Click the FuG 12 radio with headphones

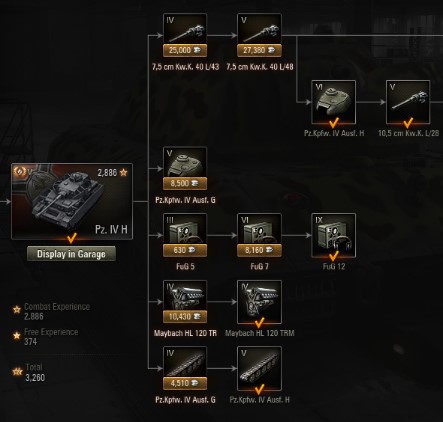pyautogui.click(x=333, y=235)
